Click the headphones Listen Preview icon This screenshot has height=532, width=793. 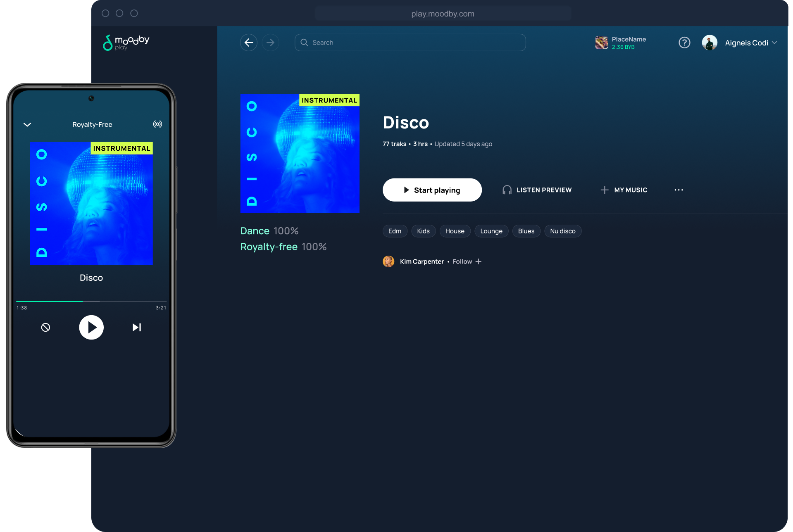point(507,190)
